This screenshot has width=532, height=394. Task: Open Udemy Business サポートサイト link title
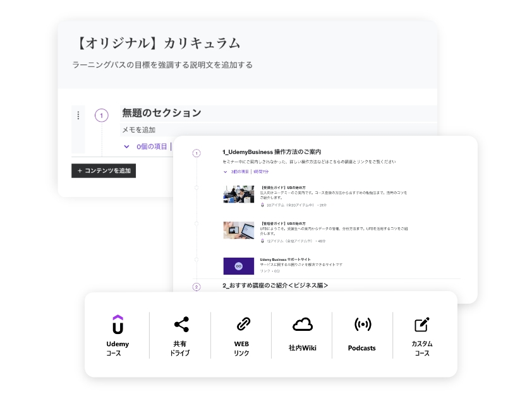coord(285,260)
